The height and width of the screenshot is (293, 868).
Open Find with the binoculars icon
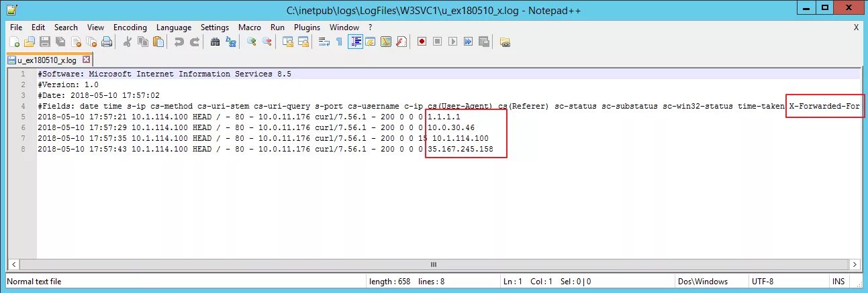click(215, 42)
